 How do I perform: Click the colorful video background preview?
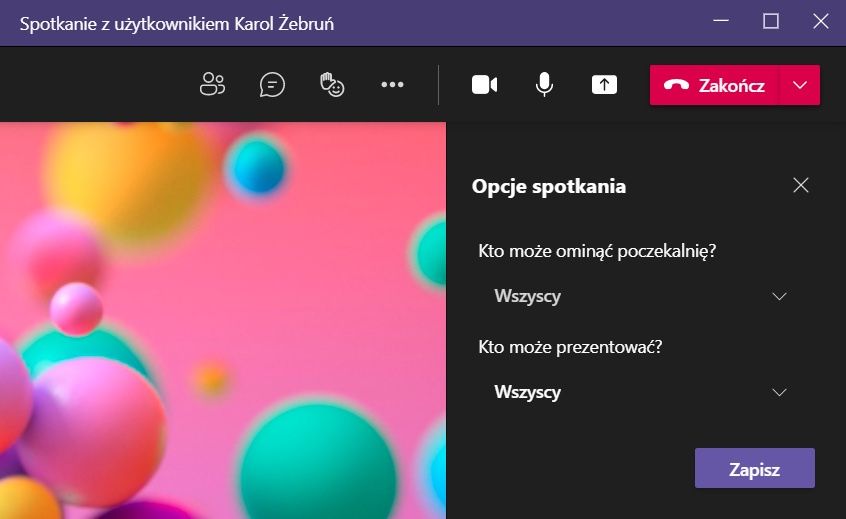[223, 320]
